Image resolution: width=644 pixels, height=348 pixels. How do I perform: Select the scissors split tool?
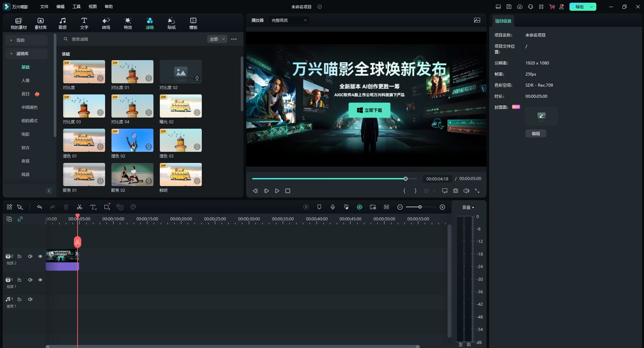80,207
